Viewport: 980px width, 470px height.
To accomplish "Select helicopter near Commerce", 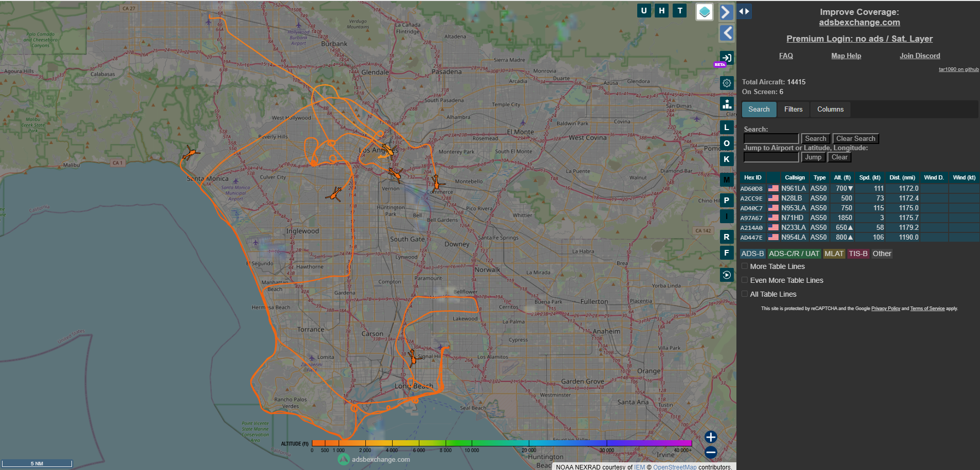I will point(436,183).
